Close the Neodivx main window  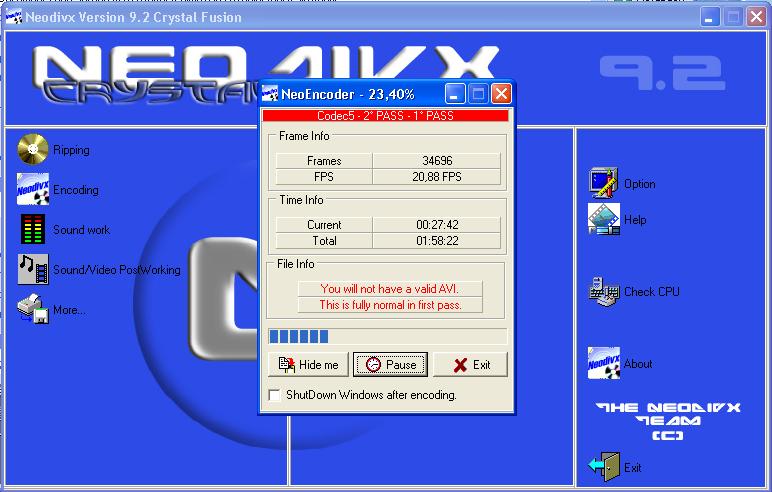coord(756,17)
